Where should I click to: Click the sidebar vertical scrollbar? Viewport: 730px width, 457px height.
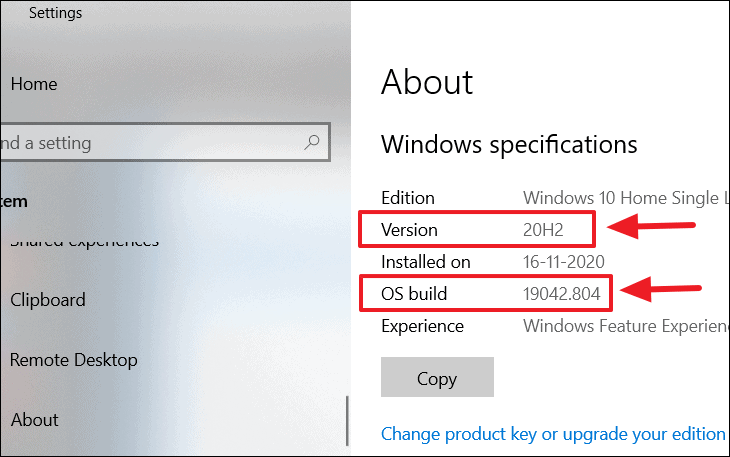[347, 421]
